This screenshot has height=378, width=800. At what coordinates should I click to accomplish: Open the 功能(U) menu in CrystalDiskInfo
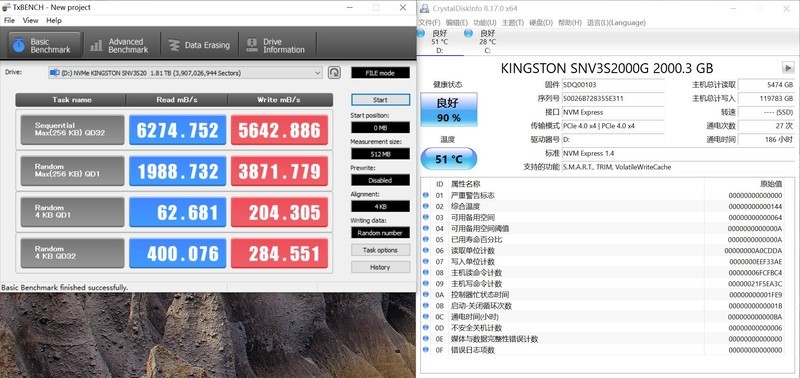tap(485, 23)
